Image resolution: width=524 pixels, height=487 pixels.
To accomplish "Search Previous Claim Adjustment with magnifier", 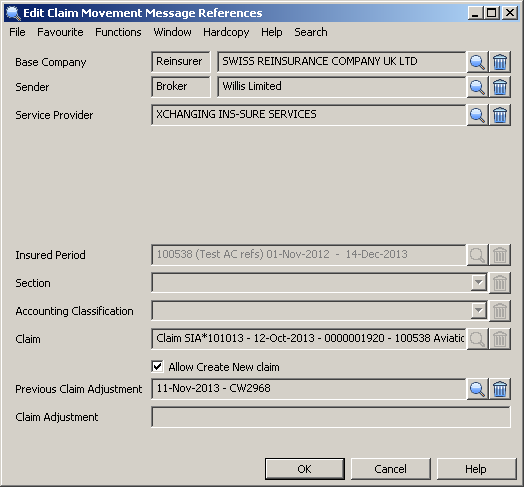I will click(x=477, y=389).
